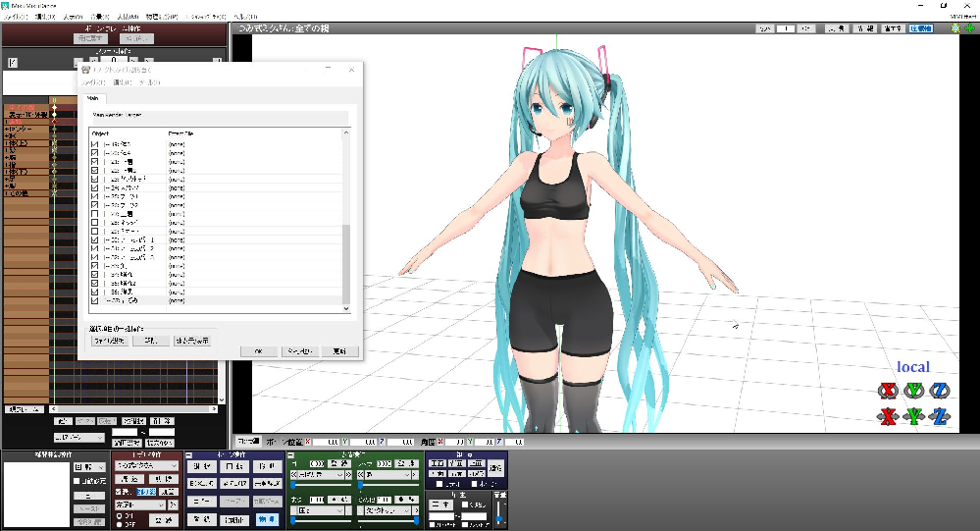
Task: Select the OFF radio button in model panel
Action: coord(120,523)
